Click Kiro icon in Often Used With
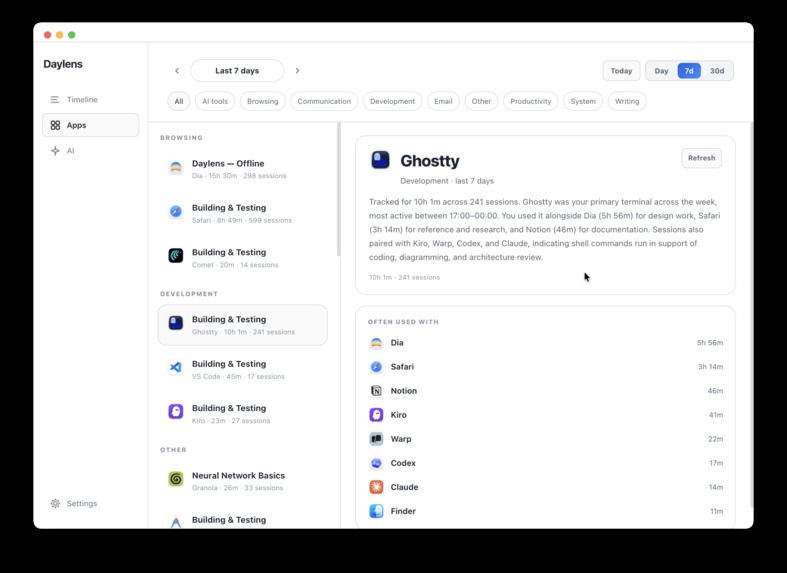787x573 pixels. coord(376,415)
